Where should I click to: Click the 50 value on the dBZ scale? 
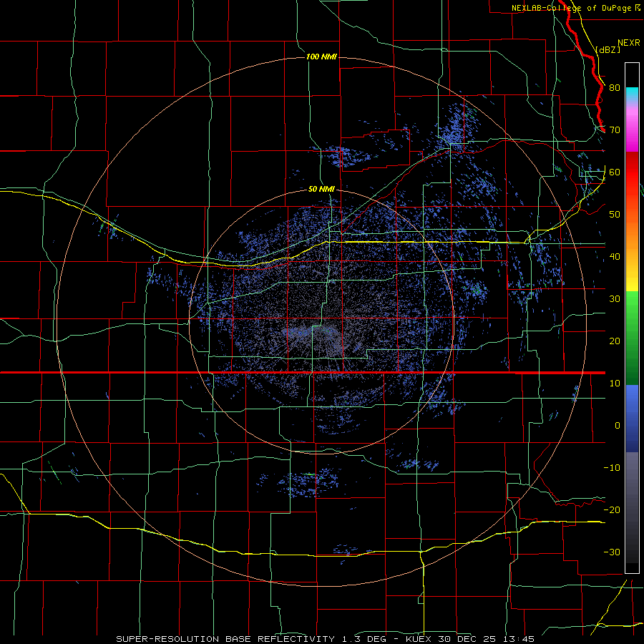click(615, 215)
